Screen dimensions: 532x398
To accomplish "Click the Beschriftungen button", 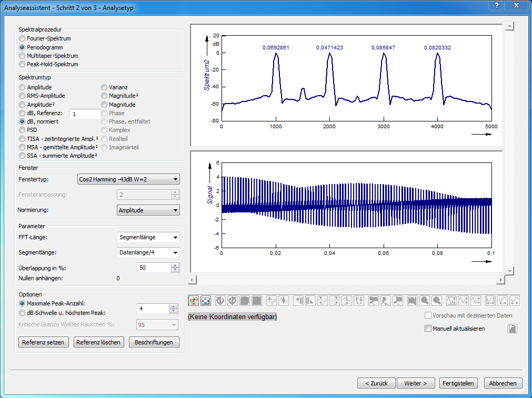I will point(153,342).
